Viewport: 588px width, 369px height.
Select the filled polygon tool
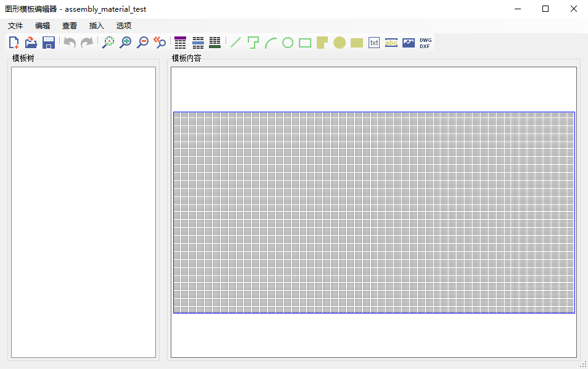point(322,43)
